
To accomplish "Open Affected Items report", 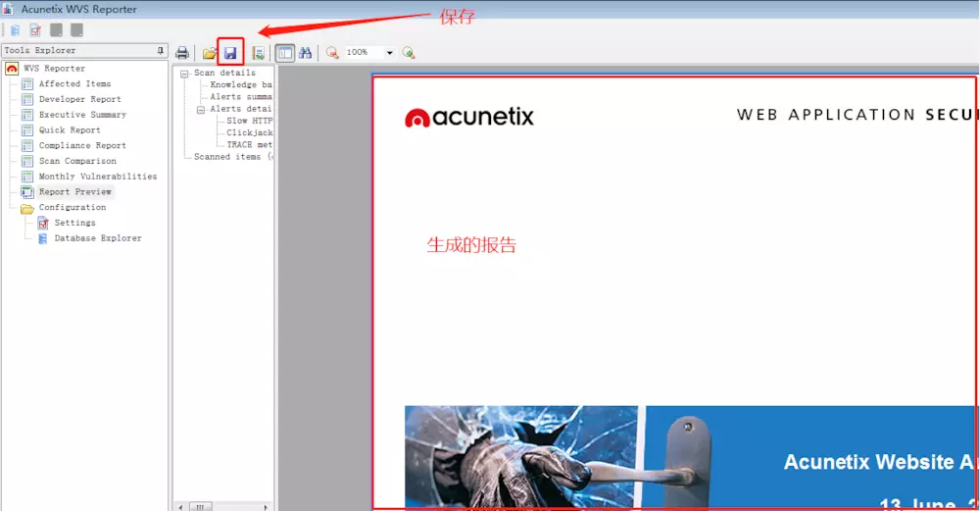I will pyautogui.click(x=75, y=83).
